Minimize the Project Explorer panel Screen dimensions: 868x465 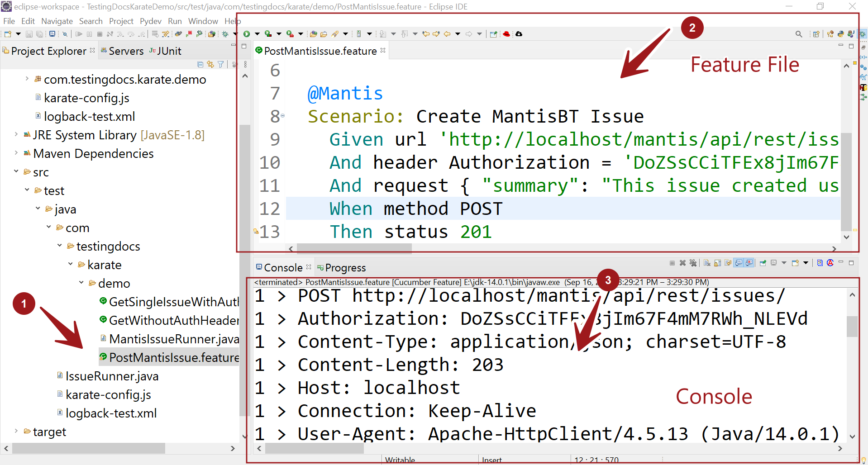(234, 46)
